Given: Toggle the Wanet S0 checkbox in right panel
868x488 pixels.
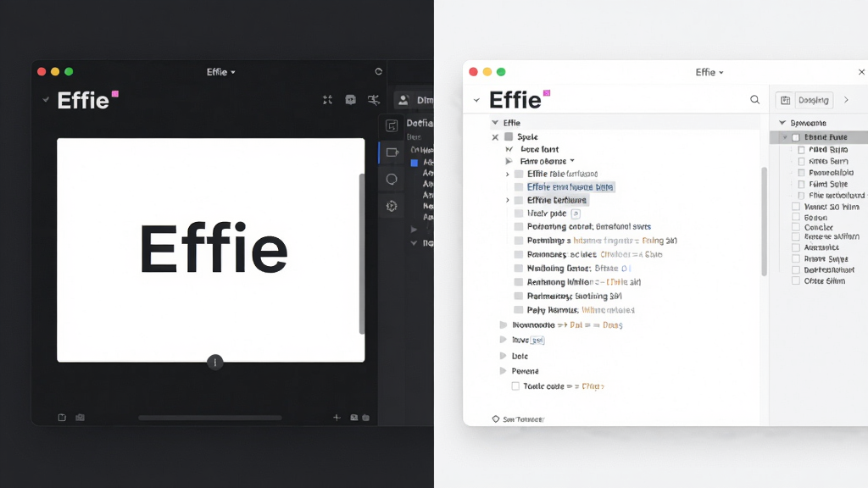Looking at the screenshot, I should click(795, 207).
